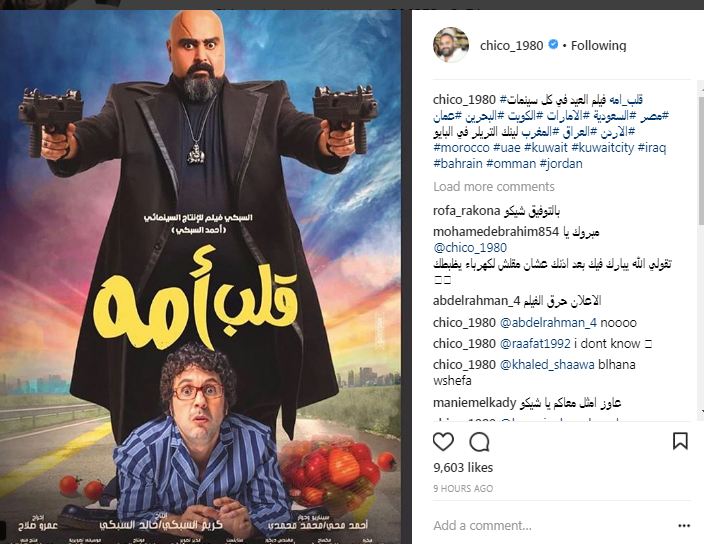View the 9,603 likes list
This screenshot has width=704, height=544.
[x=463, y=467]
